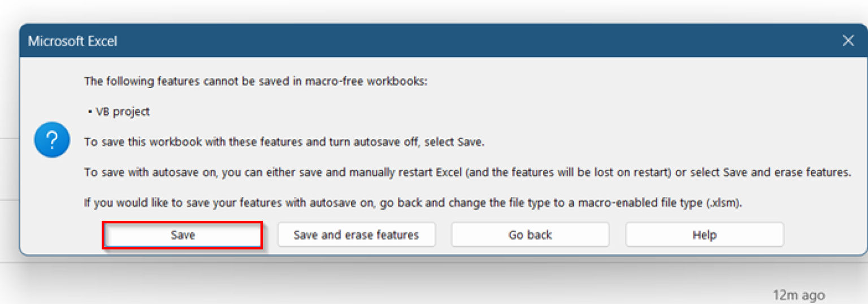Open Help from the Excel dialog
Viewport: 868px width, 304px height.
[704, 235]
